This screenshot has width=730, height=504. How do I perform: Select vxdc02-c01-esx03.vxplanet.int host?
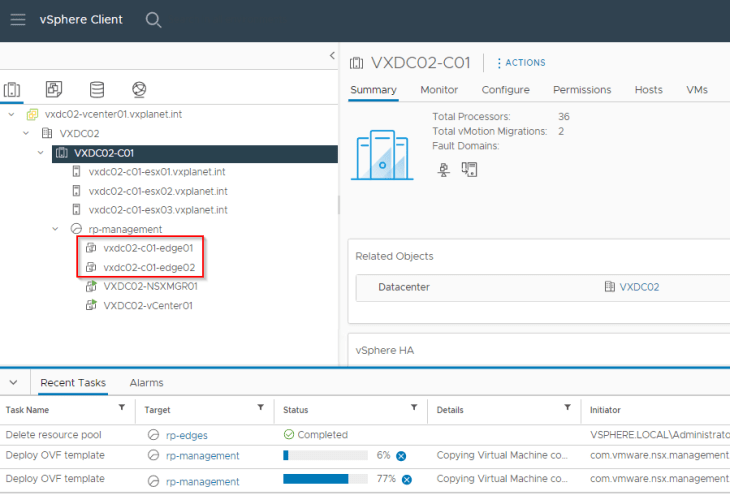click(158, 210)
